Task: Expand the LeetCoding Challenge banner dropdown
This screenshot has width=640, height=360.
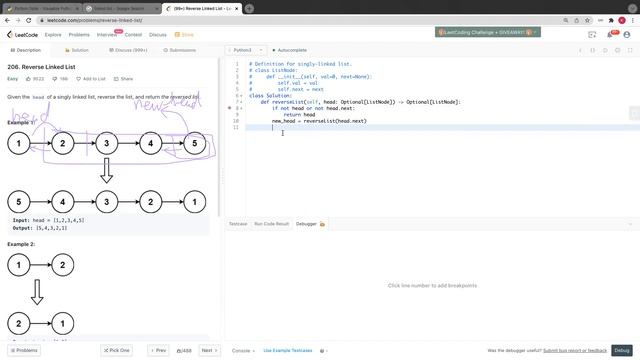Action: [535, 32]
